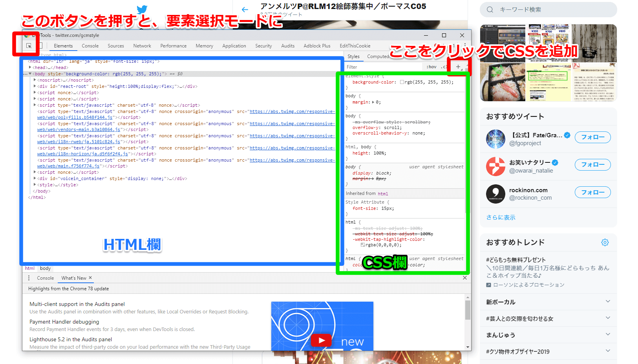Close the DevTools bottom drawer
Image resolution: width=638 pixels, height=364 pixels.
point(465,278)
